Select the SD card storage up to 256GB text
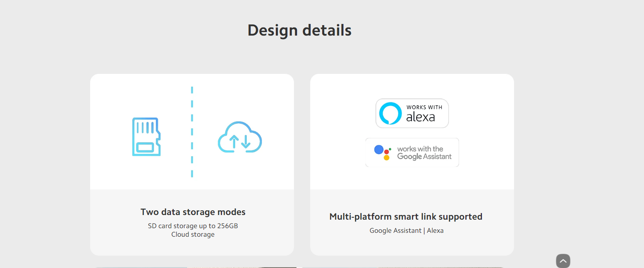This screenshot has height=268, width=644. pos(193,226)
